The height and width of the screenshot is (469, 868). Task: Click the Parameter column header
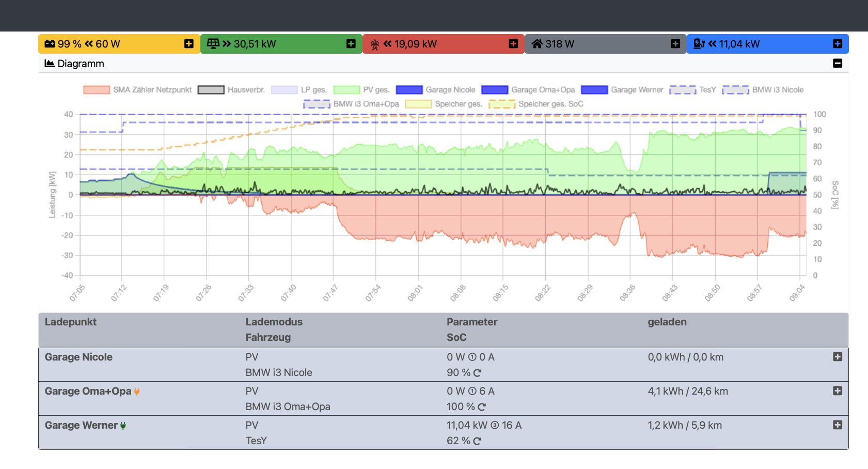coord(472,322)
